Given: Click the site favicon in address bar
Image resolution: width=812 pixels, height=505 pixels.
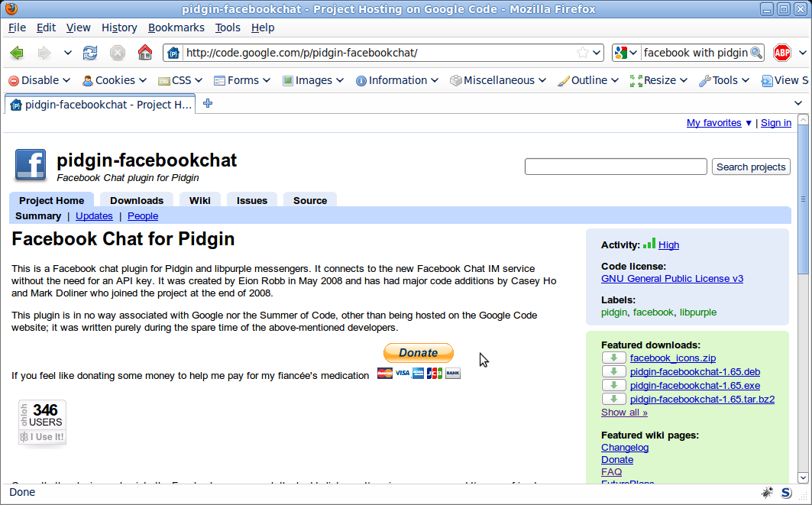Looking at the screenshot, I should click(173, 53).
